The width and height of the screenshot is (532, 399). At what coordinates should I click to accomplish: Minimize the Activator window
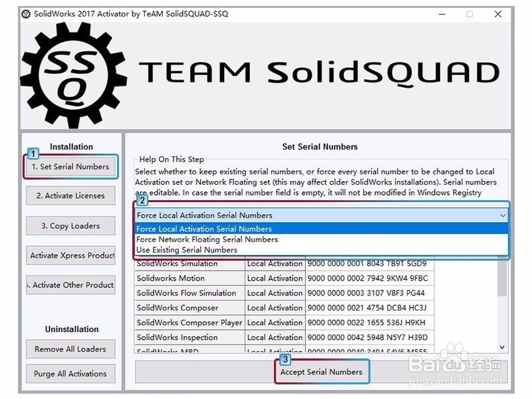442,14
